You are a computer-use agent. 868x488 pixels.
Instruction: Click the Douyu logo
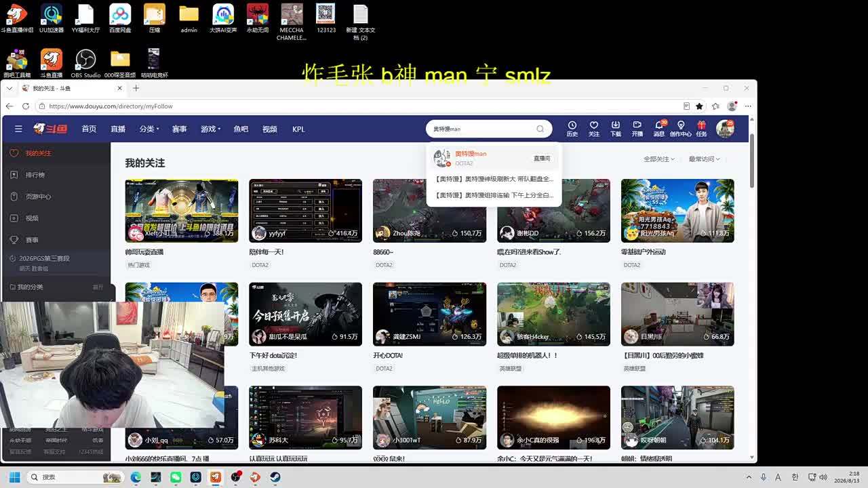click(51, 129)
